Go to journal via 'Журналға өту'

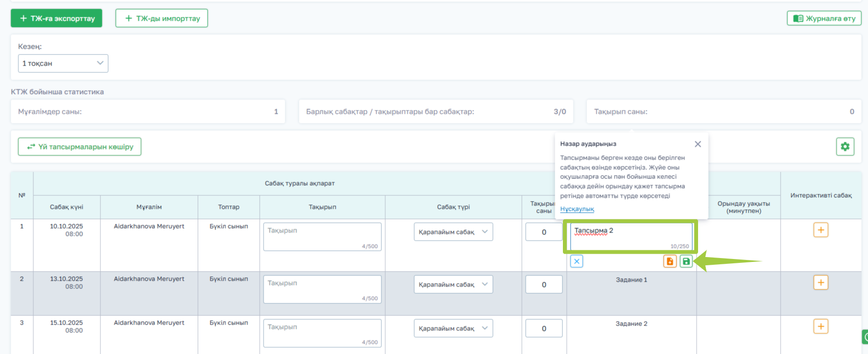coord(824,18)
